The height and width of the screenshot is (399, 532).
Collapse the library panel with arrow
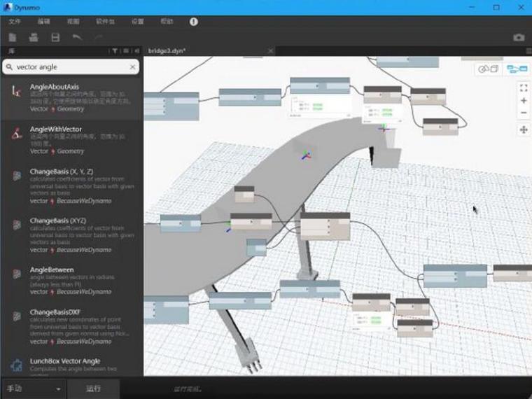[x=137, y=51]
